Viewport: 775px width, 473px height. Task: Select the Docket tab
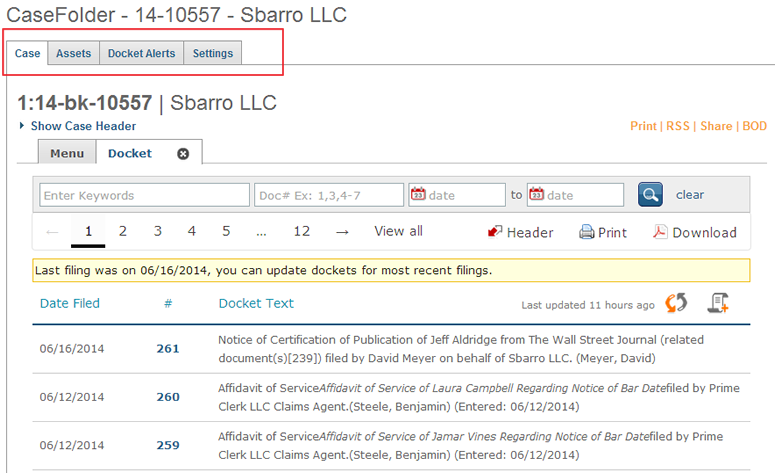tap(130, 153)
